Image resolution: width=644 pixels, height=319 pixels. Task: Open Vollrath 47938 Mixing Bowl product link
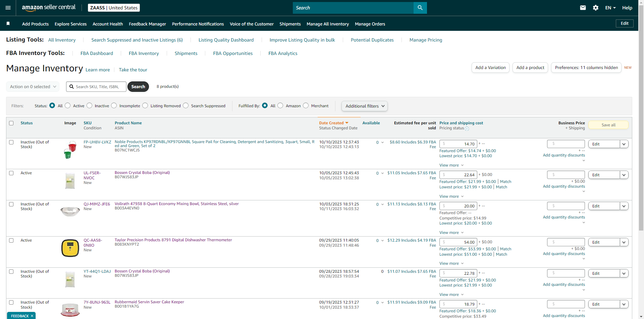coord(177,204)
